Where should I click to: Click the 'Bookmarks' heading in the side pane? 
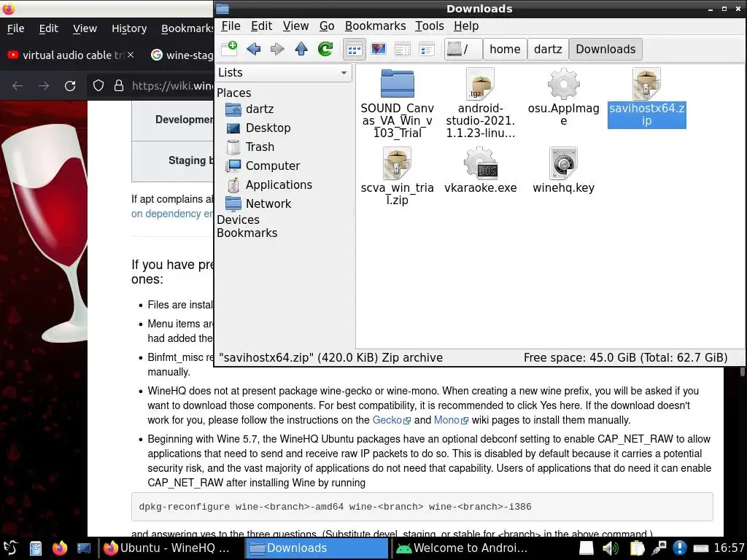pyautogui.click(x=247, y=233)
